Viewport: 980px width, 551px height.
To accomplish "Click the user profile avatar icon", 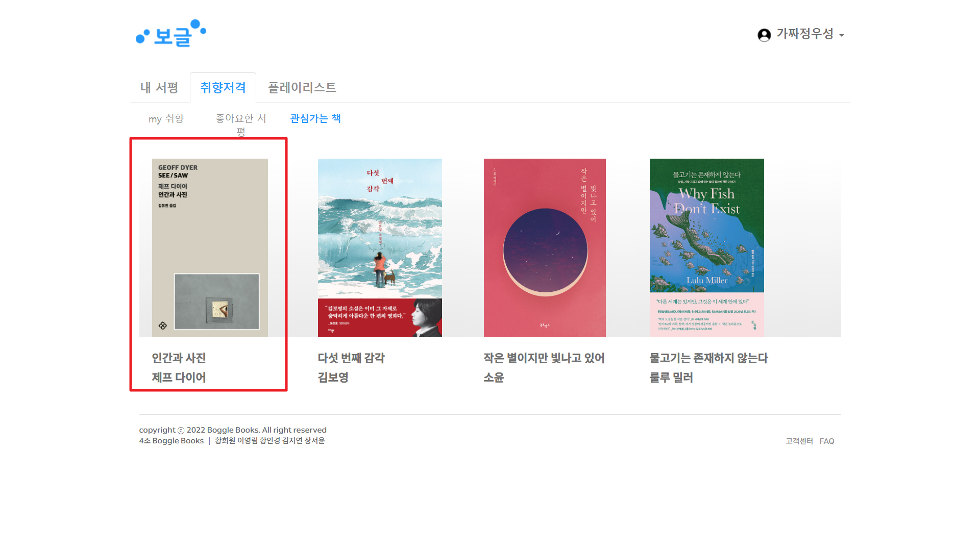I will [x=764, y=35].
